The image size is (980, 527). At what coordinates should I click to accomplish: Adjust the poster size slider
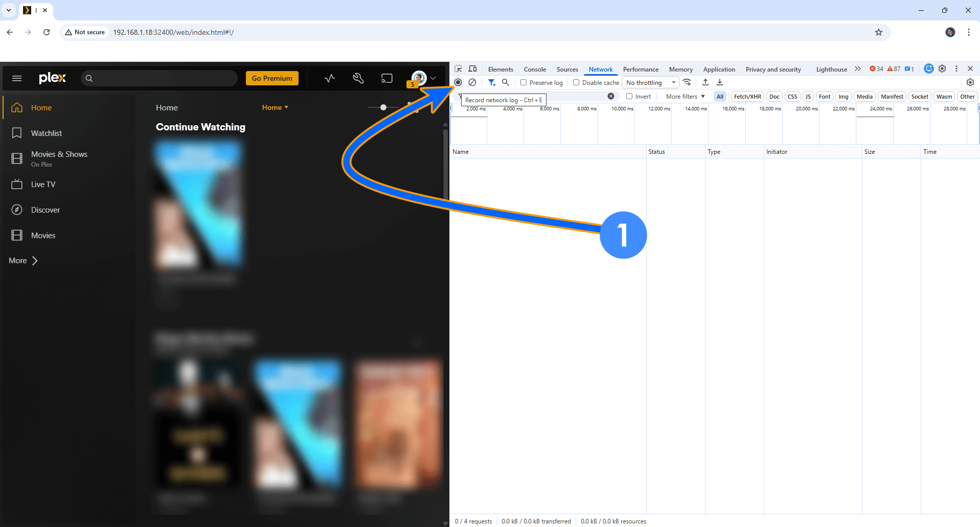[x=383, y=107]
